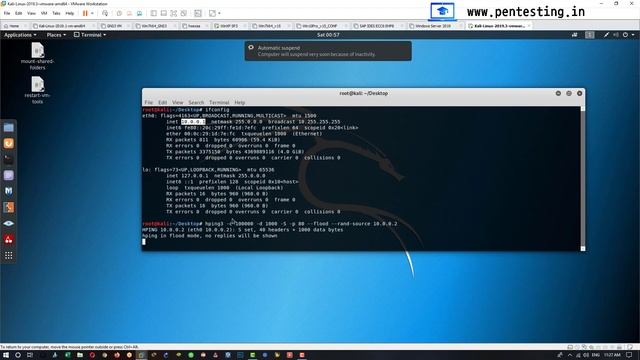Launch Maltego from the Kali dock
Viewport: 640px width, 360px height.
(x=9, y=191)
